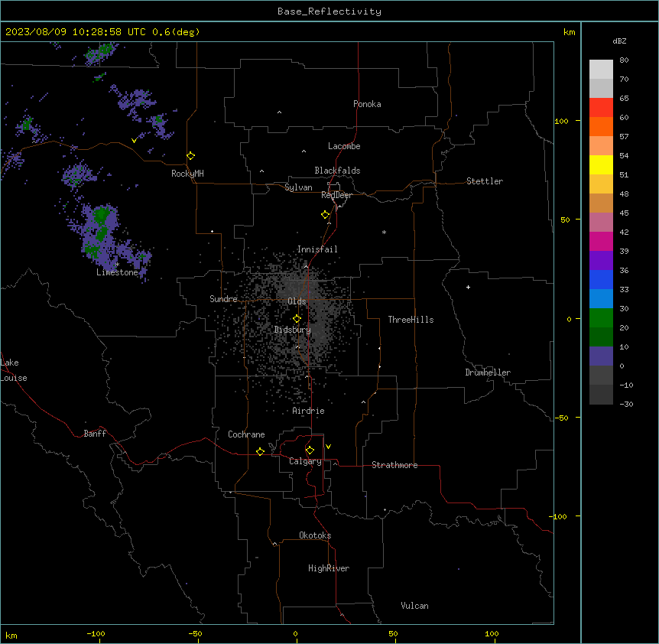Click the red 65 dBZ legend swatch
659x644 pixels.
[x=601, y=107]
